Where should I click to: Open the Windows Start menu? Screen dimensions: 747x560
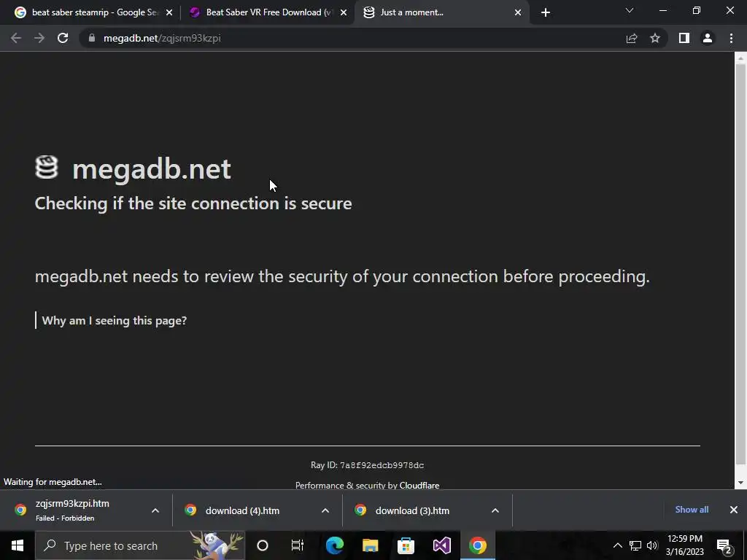[18, 545]
